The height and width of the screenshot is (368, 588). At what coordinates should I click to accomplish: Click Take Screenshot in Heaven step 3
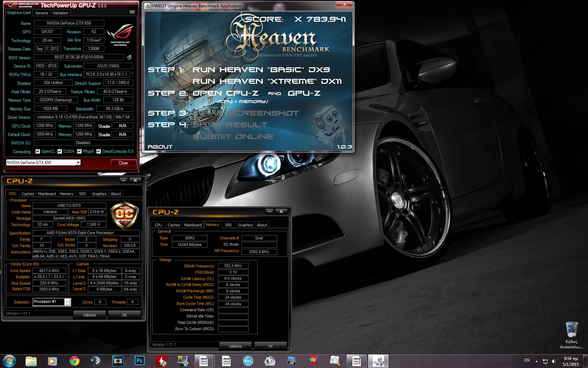[246, 113]
